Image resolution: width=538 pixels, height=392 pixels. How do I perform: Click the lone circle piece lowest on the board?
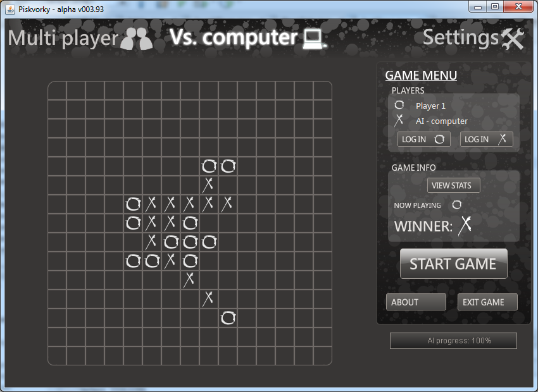[228, 318]
